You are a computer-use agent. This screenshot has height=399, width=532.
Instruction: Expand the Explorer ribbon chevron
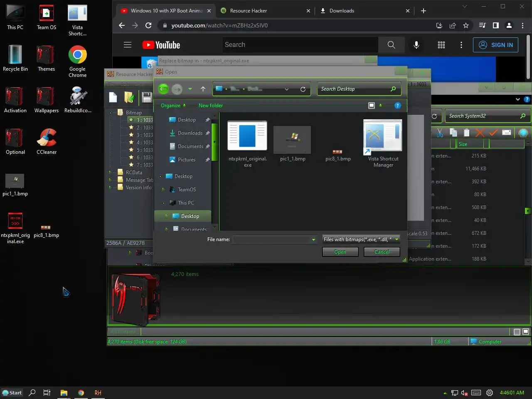(517, 99)
